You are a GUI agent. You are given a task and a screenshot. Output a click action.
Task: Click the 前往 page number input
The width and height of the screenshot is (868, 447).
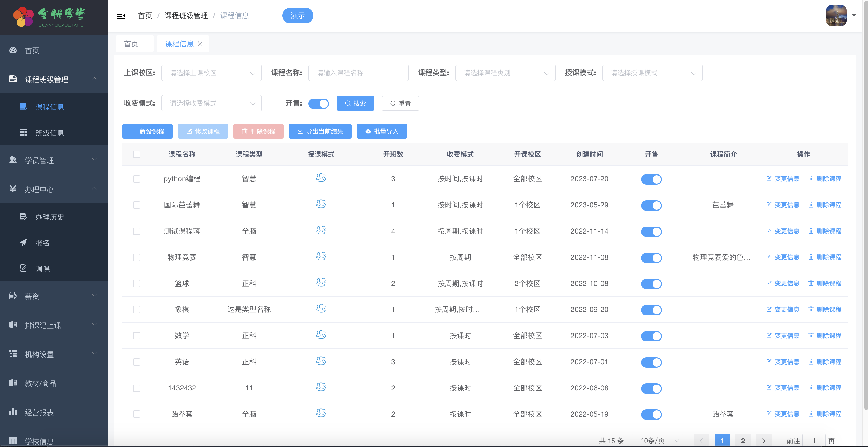(x=814, y=441)
